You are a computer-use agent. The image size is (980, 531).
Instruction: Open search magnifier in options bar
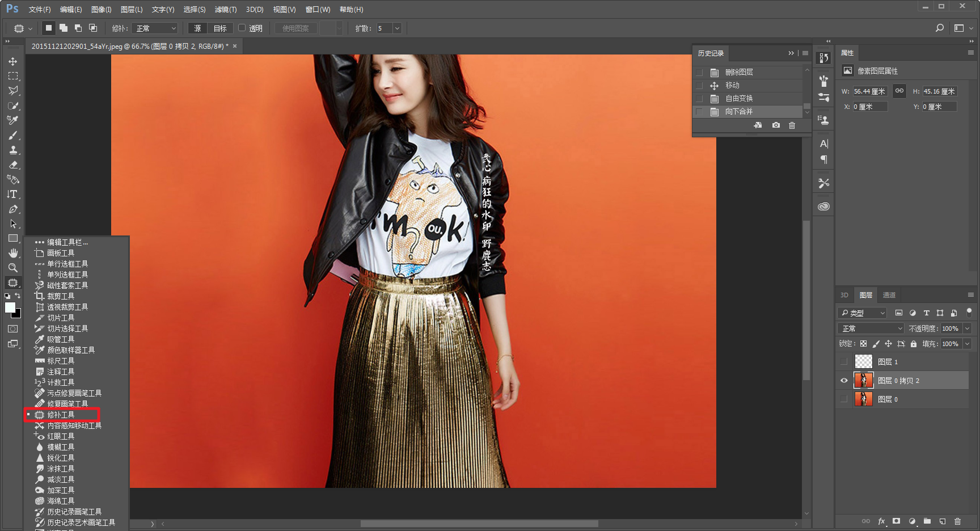point(940,28)
